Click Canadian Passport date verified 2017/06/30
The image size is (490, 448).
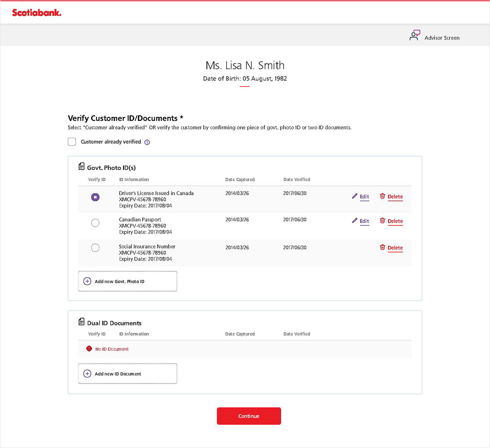click(295, 220)
